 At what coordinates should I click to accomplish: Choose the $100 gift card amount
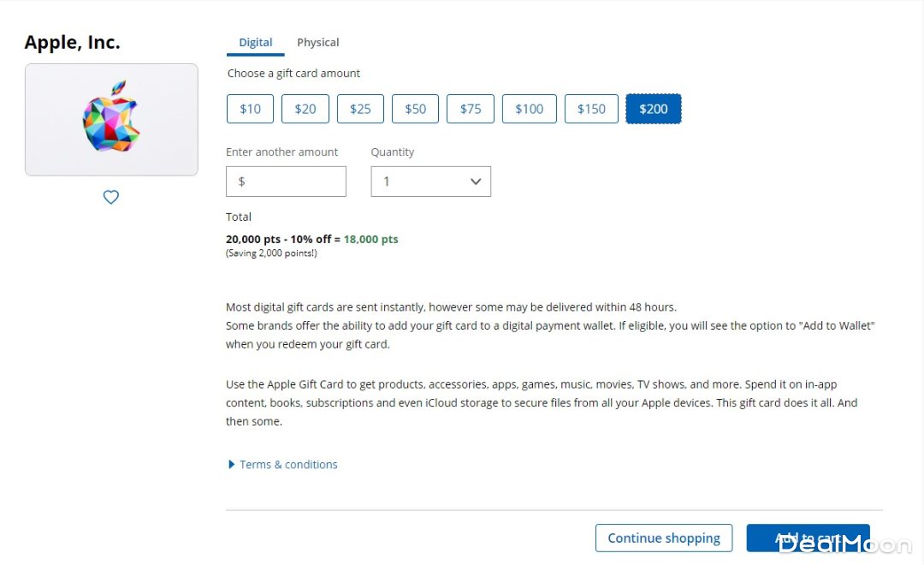(529, 109)
